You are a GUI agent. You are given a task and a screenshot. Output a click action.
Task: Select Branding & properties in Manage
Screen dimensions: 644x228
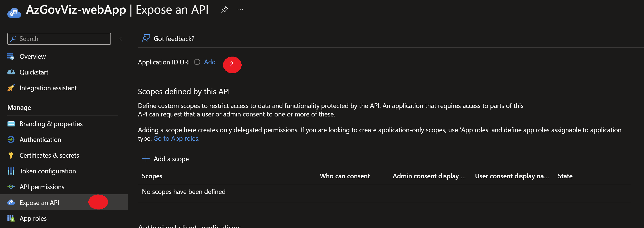[51, 124]
